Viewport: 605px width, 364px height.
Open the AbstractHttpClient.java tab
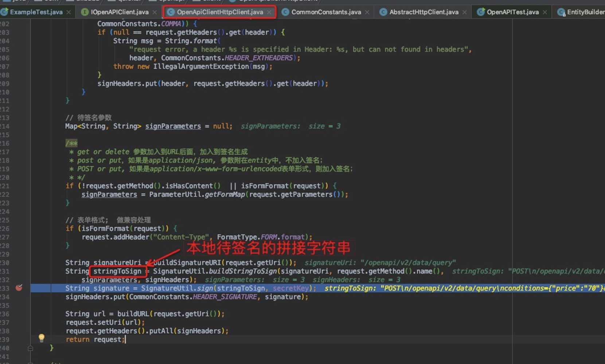click(424, 12)
